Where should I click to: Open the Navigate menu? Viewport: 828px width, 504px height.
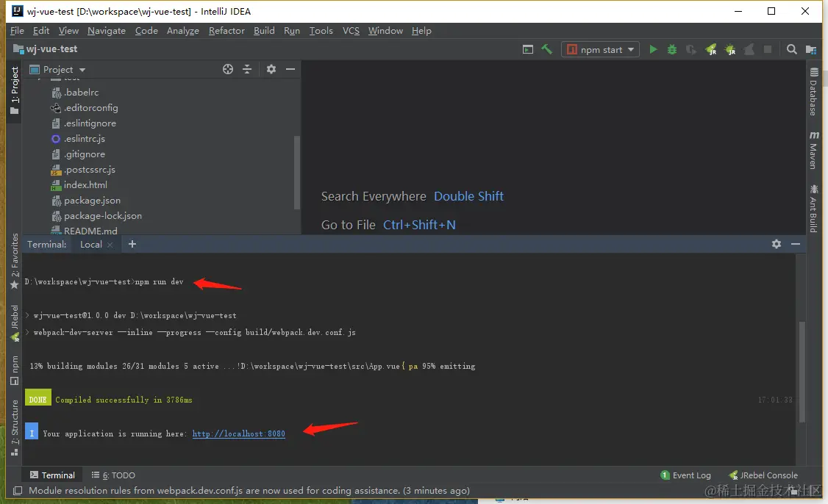pyautogui.click(x=107, y=31)
